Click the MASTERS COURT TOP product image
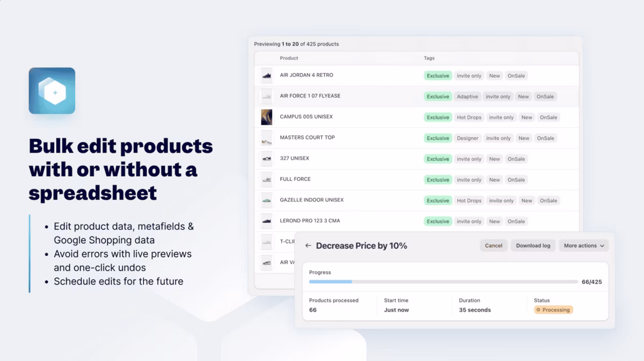Viewport: 644px width, 361px height. [x=266, y=138]
